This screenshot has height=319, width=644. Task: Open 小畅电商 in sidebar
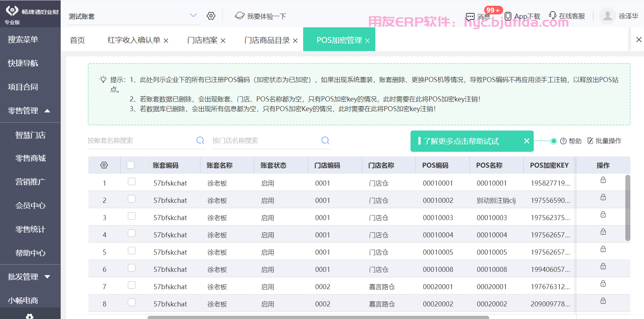[23, 300]
